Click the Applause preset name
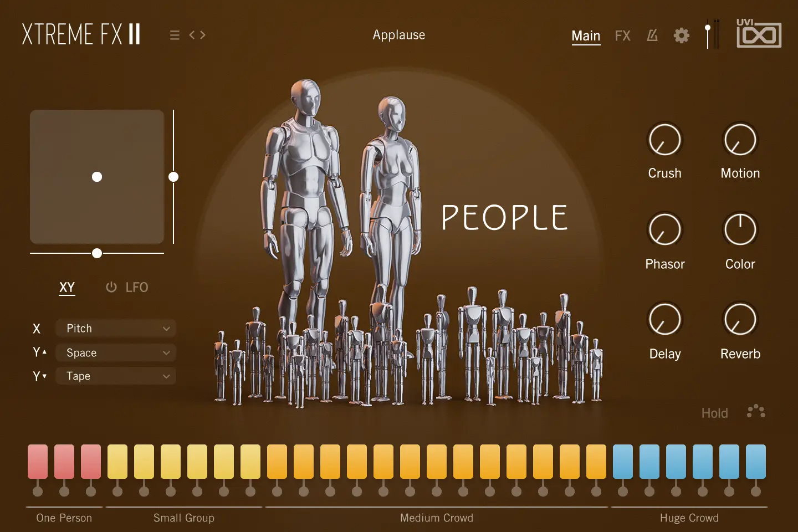 click(x=399, y=35)
